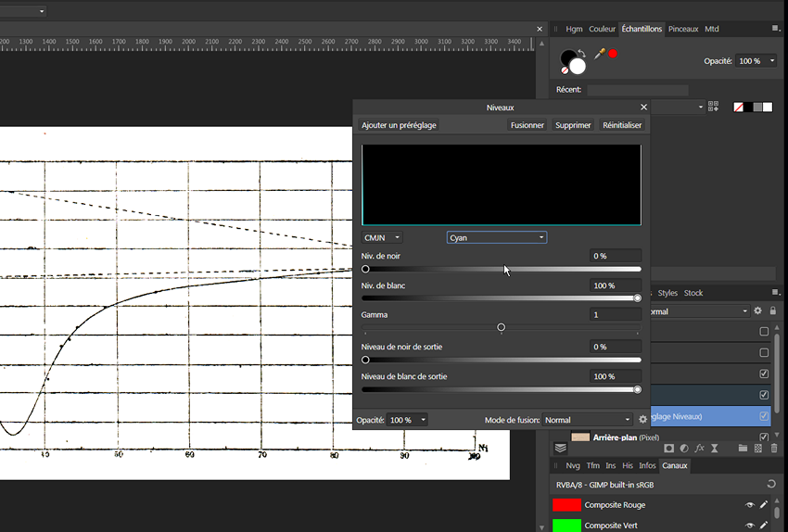Screen dimensions: 788x532
Task: Open the Cyan channel dropdown
Action: click(497, 237)
